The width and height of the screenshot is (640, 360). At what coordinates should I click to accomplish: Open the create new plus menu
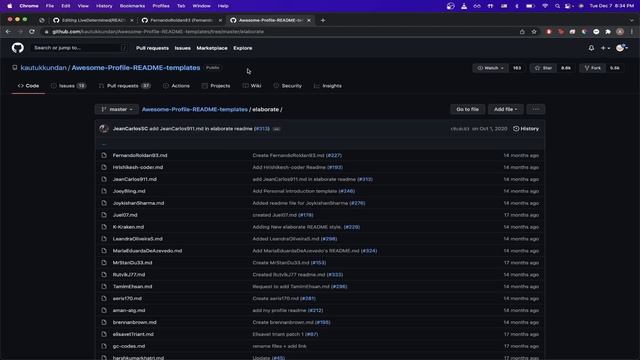[605, 48]
